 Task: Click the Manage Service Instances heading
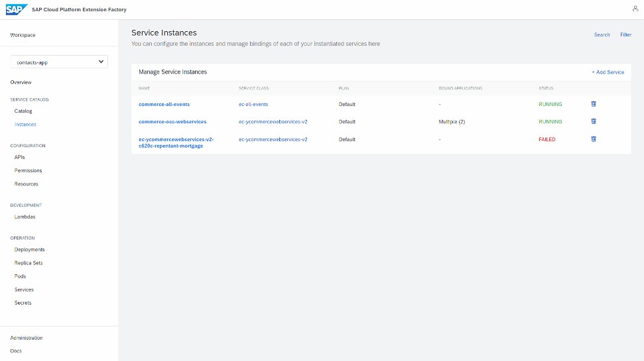point(172,72)
